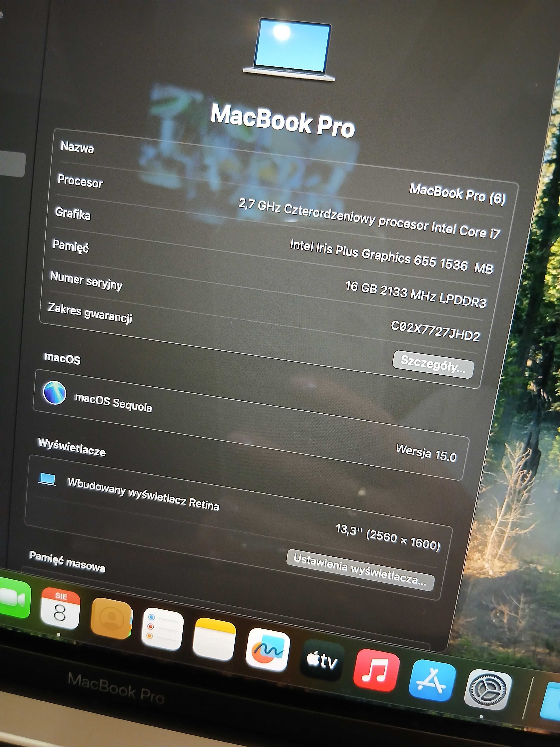Click the Wyświetlacze section heading

coord(72,447)
